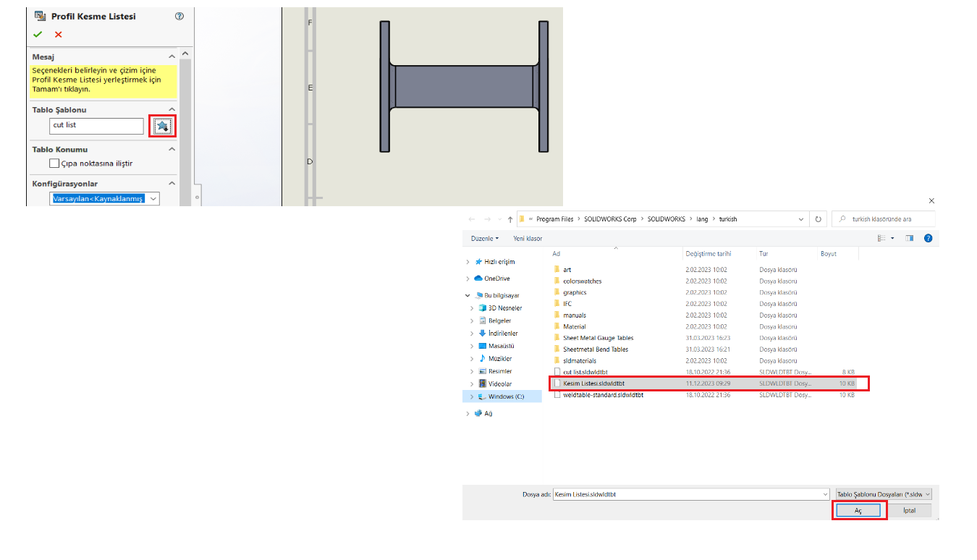Create a new folder with Yeni klasör

pyautogui.click(x=528, y=238)
